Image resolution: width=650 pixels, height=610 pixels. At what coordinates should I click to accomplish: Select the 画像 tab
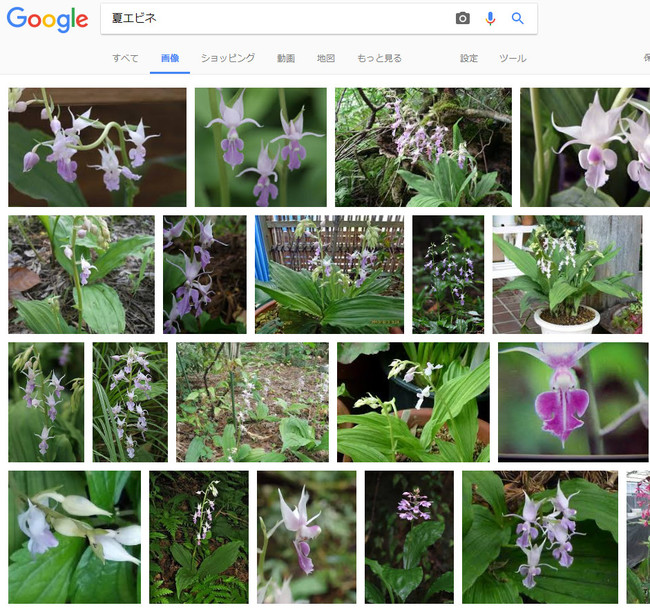coord(170,58)
